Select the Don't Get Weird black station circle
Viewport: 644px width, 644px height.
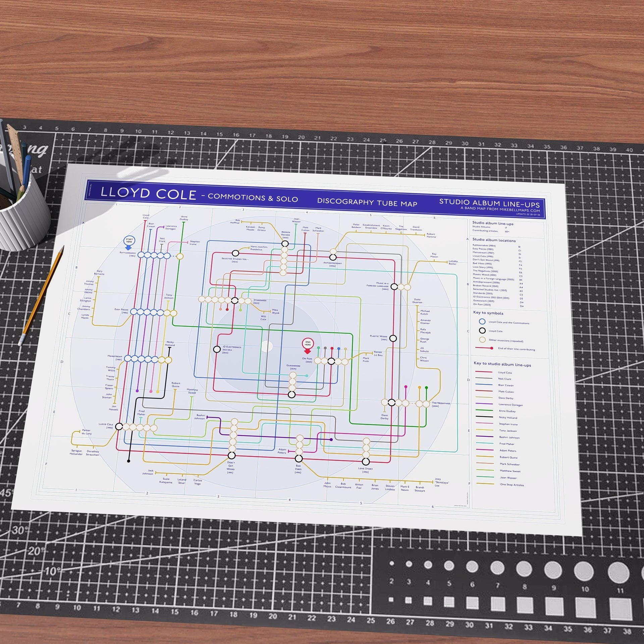(x=231, y=455)
